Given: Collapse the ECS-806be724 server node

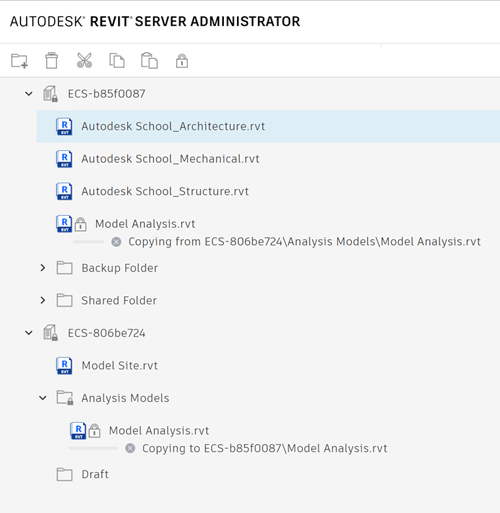Looking at the screenshot, I should [x=29, y=333].
